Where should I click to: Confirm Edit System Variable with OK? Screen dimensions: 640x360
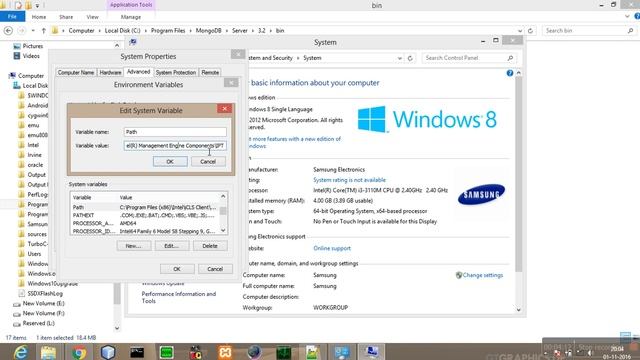pos(170,162)
